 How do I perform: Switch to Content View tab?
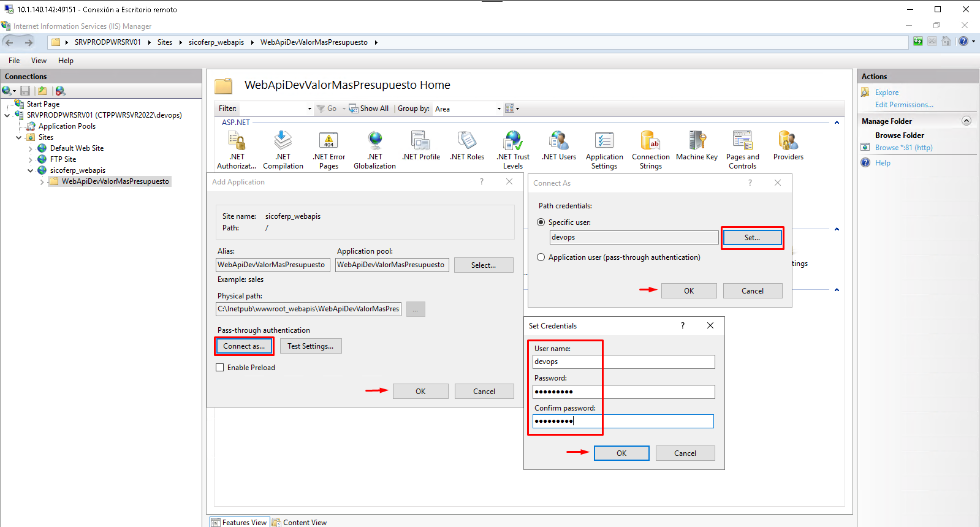[x=300, y=522]
